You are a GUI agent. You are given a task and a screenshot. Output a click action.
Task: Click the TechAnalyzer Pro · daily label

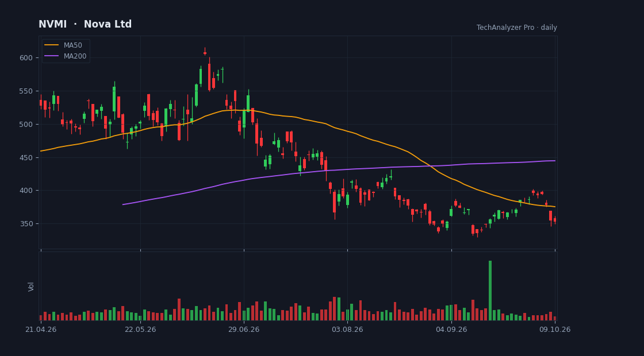coord(517,28)
